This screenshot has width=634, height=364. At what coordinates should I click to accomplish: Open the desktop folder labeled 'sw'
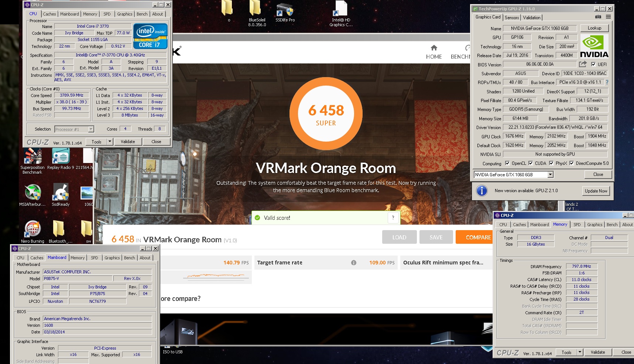(87, 229)
